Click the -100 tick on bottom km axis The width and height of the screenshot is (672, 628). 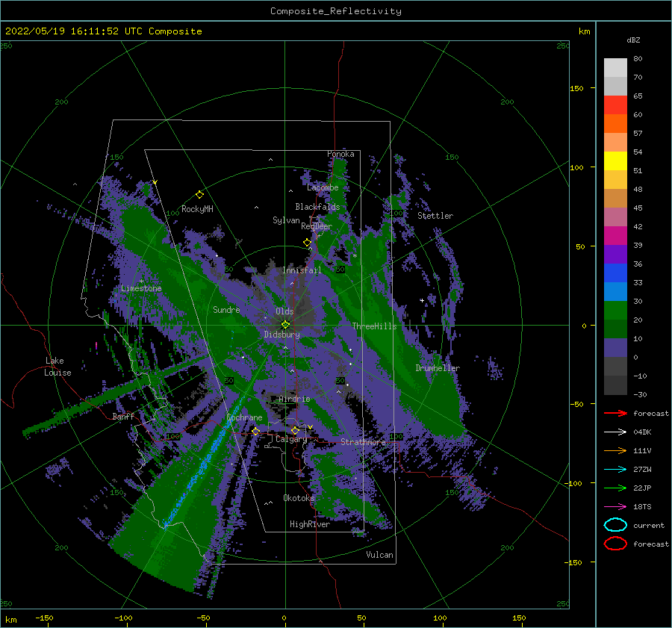[123, 618]
